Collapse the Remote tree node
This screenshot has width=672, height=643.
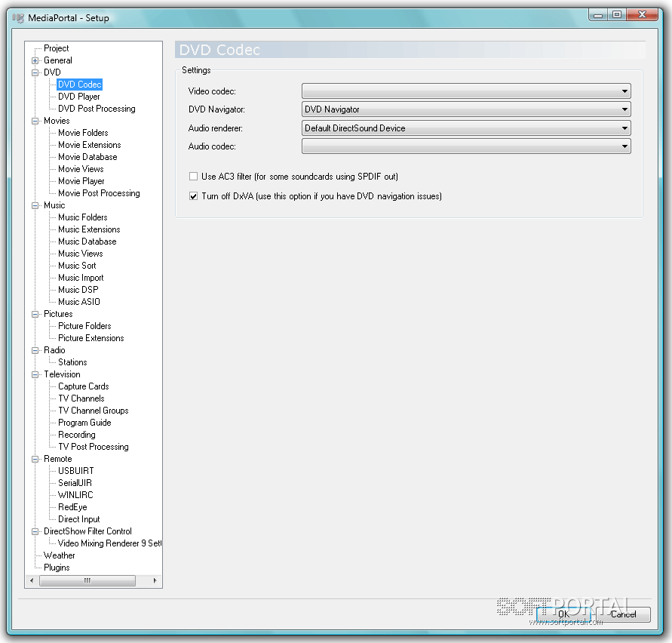tap(35, 459)
